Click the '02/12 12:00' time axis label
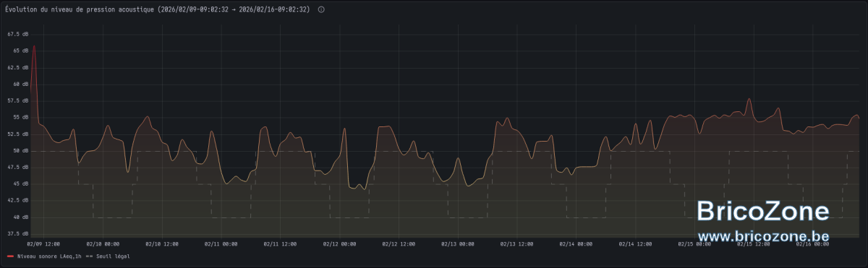 pos(399,244)
